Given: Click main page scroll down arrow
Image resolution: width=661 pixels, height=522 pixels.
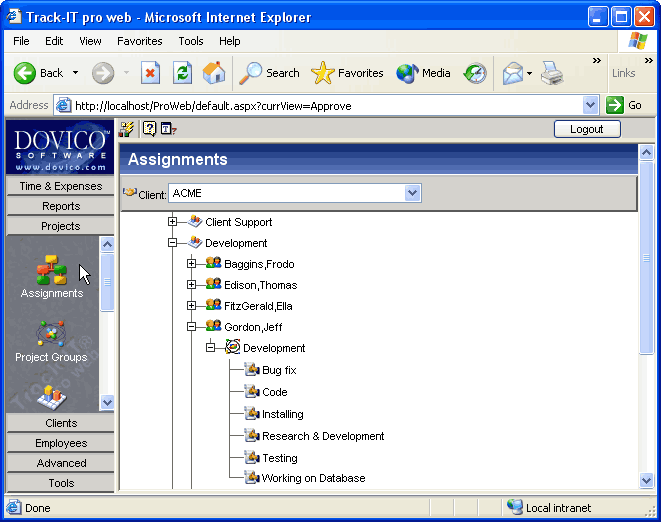Looking at the screenshot, I should point(646,480).
